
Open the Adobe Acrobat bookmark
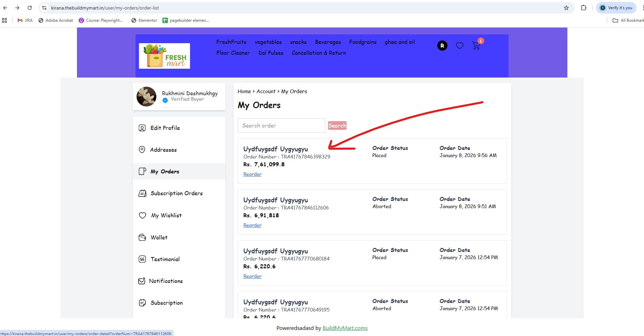pyautogui.click(x=56, y=20)
